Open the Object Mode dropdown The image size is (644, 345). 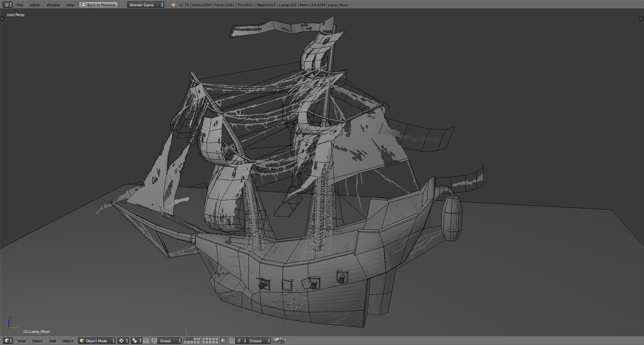[96, 341]
